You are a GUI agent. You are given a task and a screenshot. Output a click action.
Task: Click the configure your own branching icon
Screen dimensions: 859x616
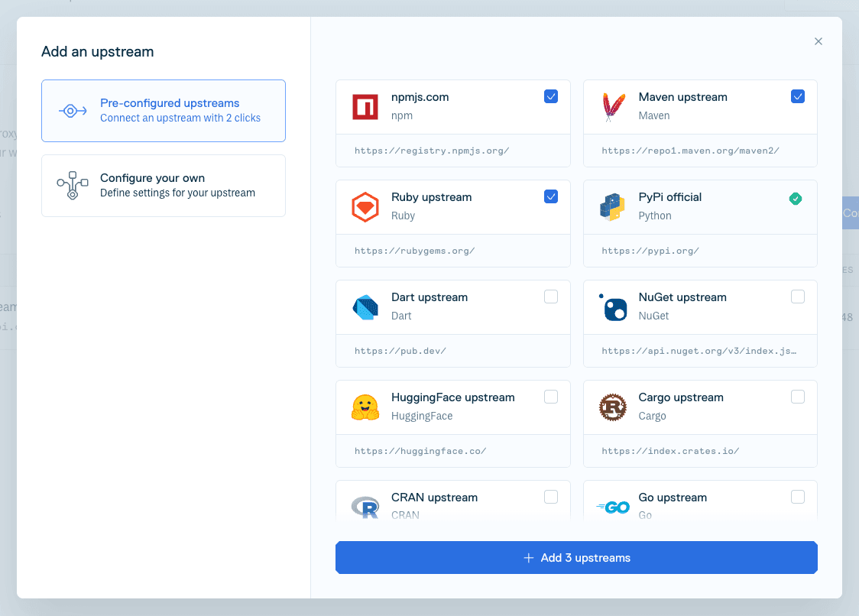tap(73, 186)
